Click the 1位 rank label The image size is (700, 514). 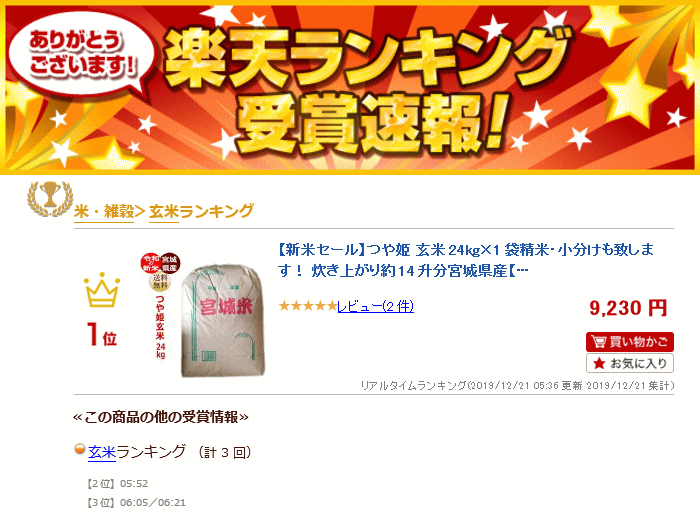(102, 334)
